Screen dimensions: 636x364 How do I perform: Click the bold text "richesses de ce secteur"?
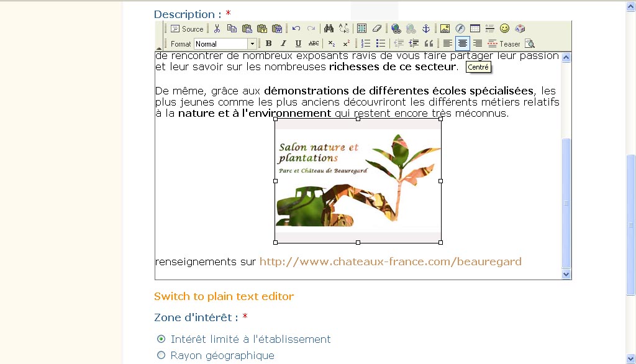tap(393, 66)
